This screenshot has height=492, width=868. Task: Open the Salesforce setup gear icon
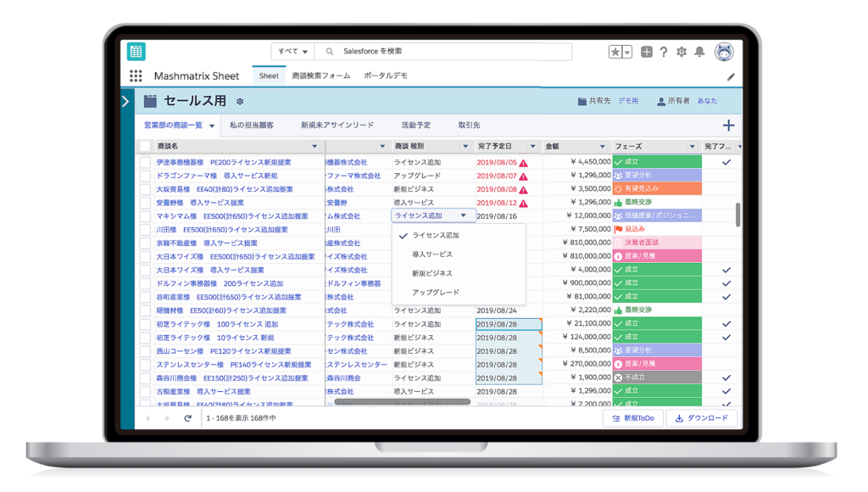pos(682,52)
